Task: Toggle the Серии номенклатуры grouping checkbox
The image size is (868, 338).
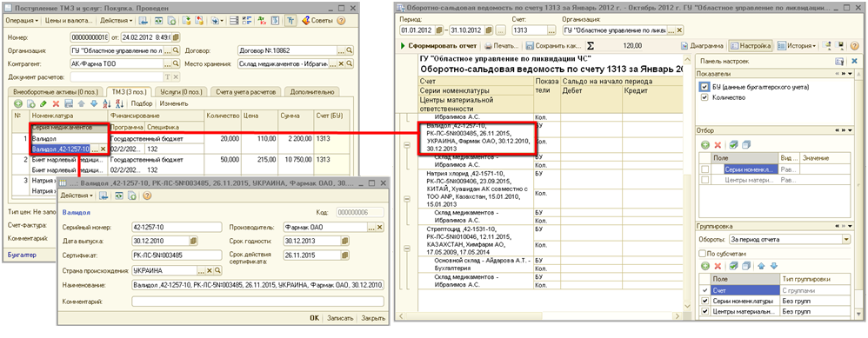Action: (x=704, y=301)
